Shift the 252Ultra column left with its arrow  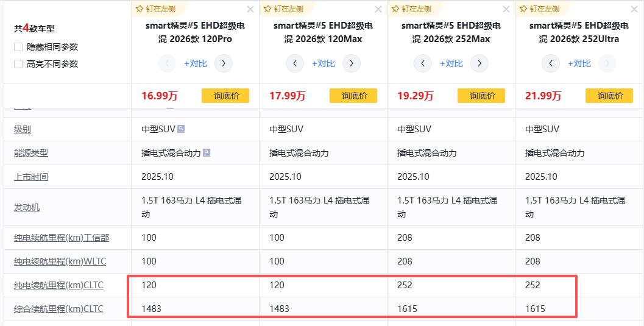click(551, 63)
